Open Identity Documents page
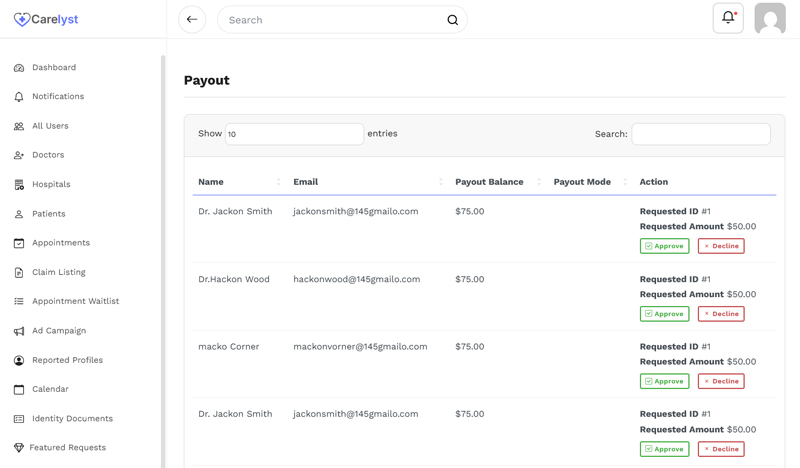 point(72,418)
